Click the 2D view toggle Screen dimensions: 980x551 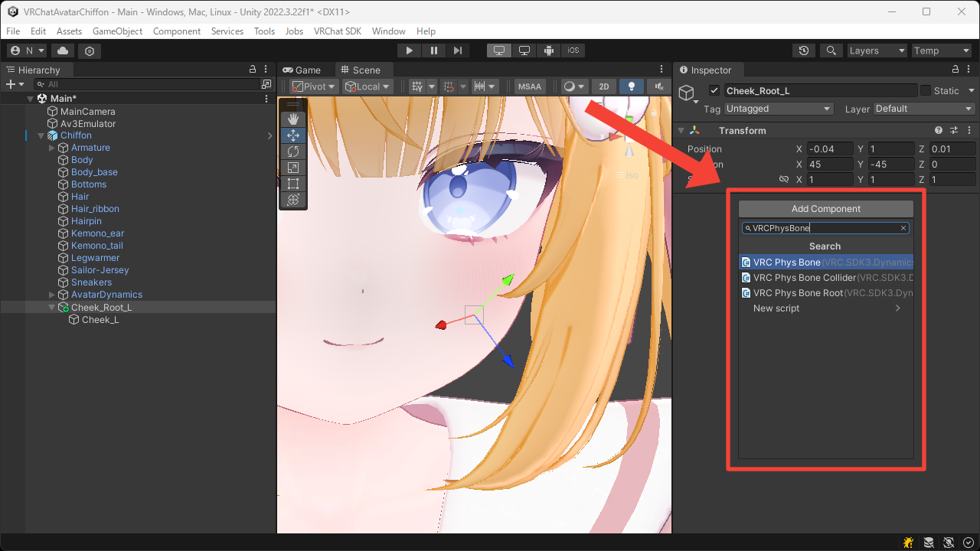point(603,86)
